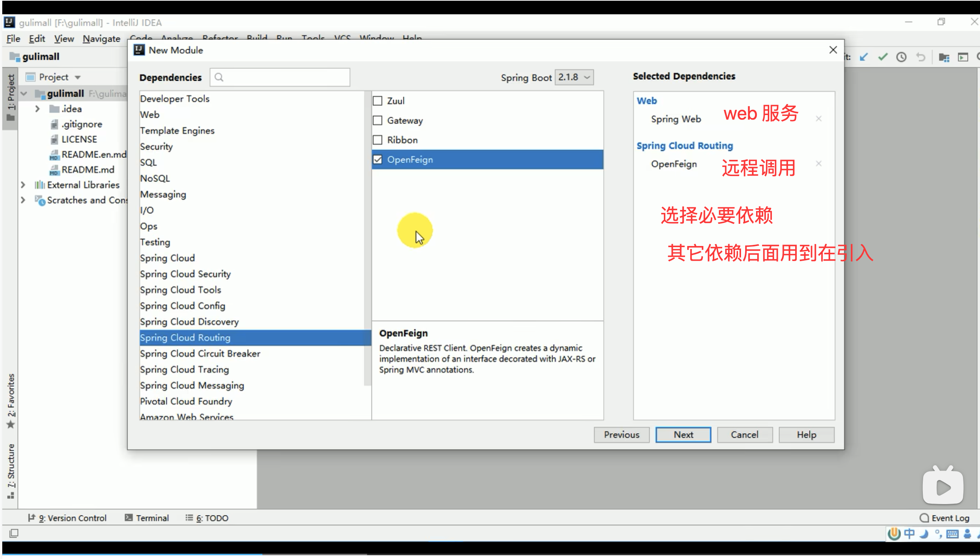Click the Next button
The image size is (980, 559).
click(683, 434)
